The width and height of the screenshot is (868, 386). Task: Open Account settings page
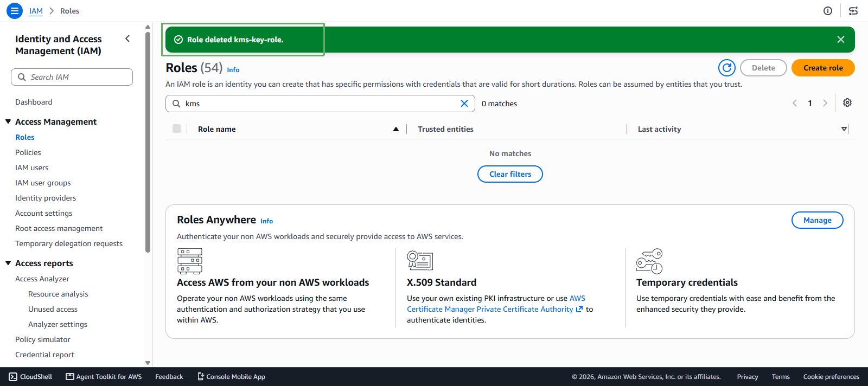click(44, 213)
